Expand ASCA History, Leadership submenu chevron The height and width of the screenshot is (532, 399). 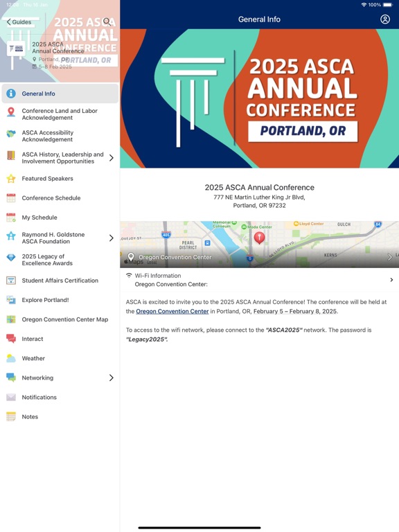[112, 158]
